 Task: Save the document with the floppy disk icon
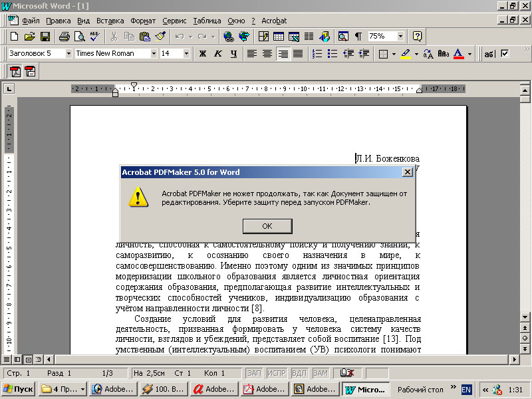[45, 37]
